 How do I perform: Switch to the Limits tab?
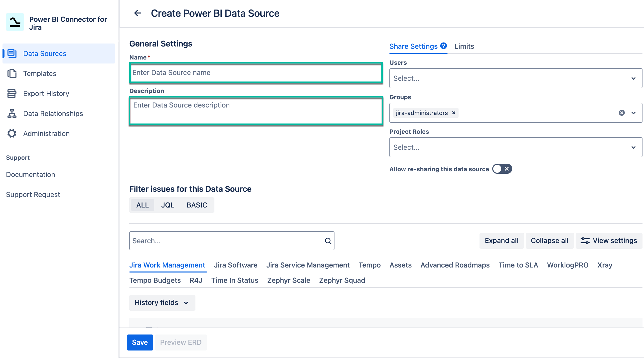pos(464,46)
